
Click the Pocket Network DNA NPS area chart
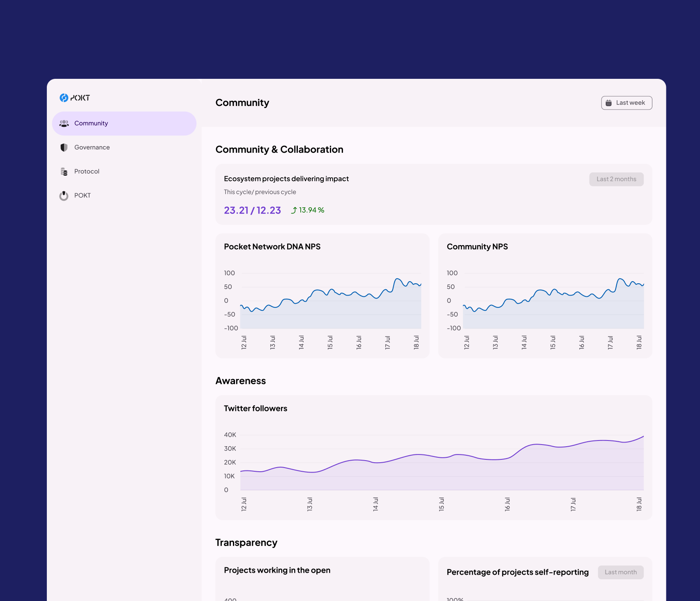pyautogui.click(x=331, y=304)
